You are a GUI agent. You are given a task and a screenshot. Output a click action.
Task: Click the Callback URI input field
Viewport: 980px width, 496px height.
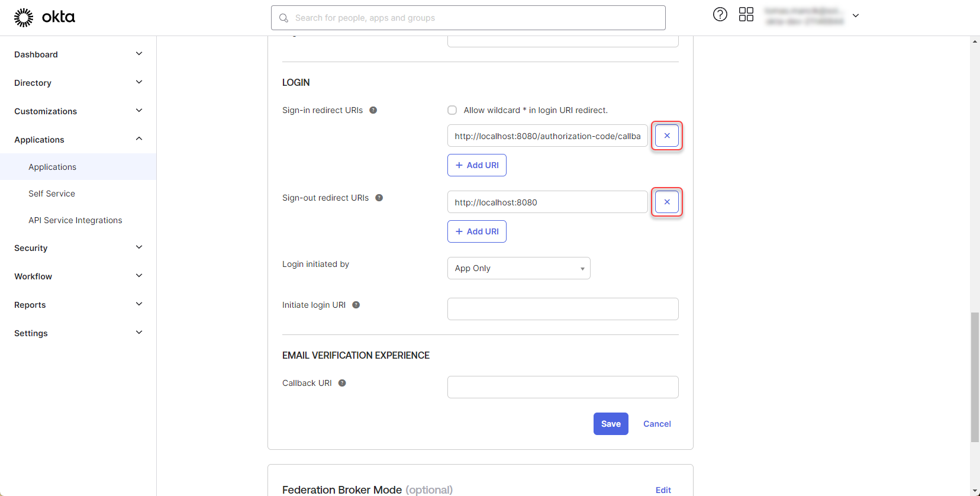click(562, 387)
